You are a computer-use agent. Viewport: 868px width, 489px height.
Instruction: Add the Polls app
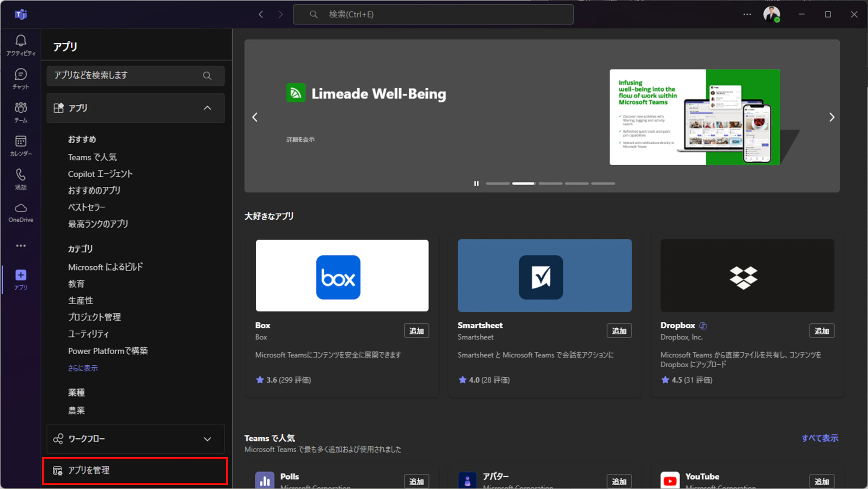tap(416, 481)
